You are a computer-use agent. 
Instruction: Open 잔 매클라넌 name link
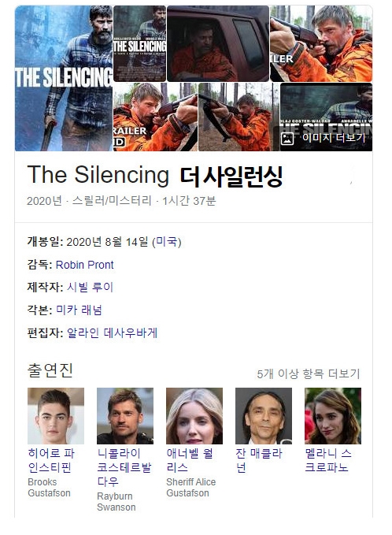[259, 460]
